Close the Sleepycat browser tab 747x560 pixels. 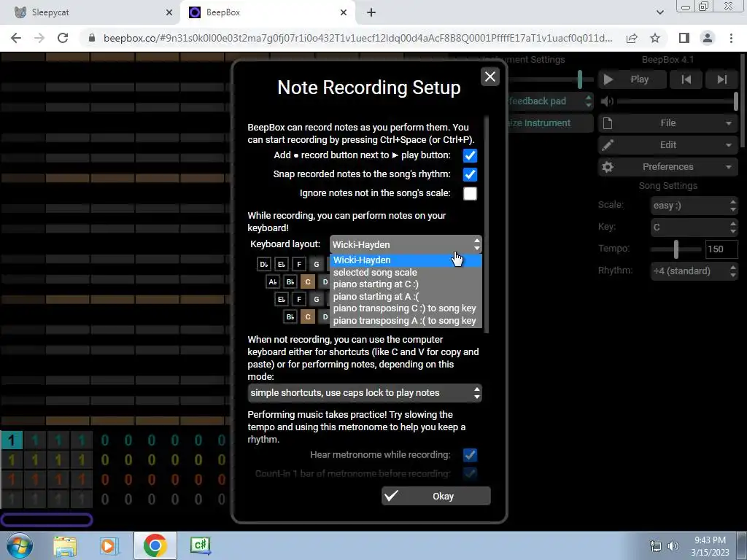tap(169, 12)
